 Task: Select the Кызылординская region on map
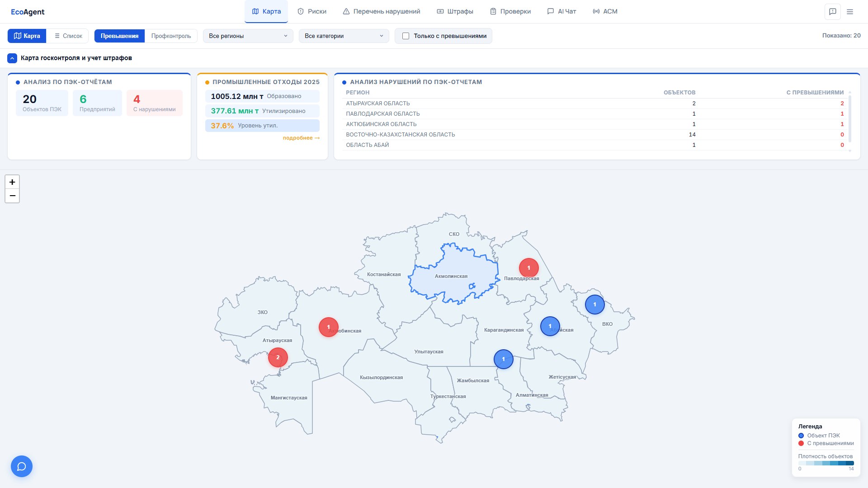(381, 377)
